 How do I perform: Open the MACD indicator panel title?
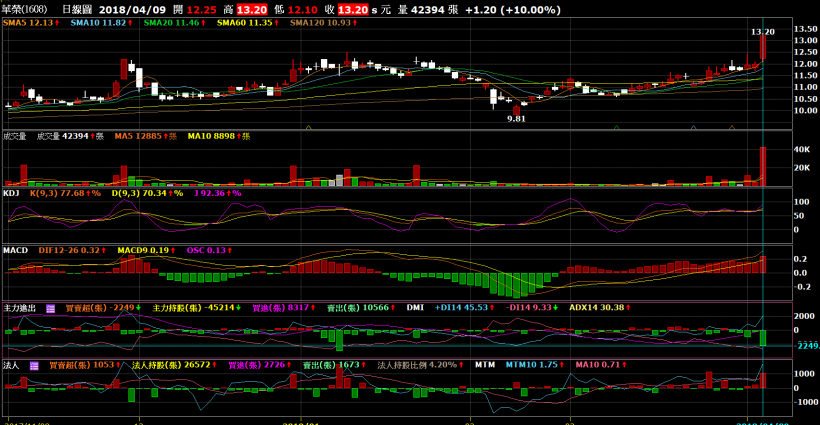[x=15, y=250]
